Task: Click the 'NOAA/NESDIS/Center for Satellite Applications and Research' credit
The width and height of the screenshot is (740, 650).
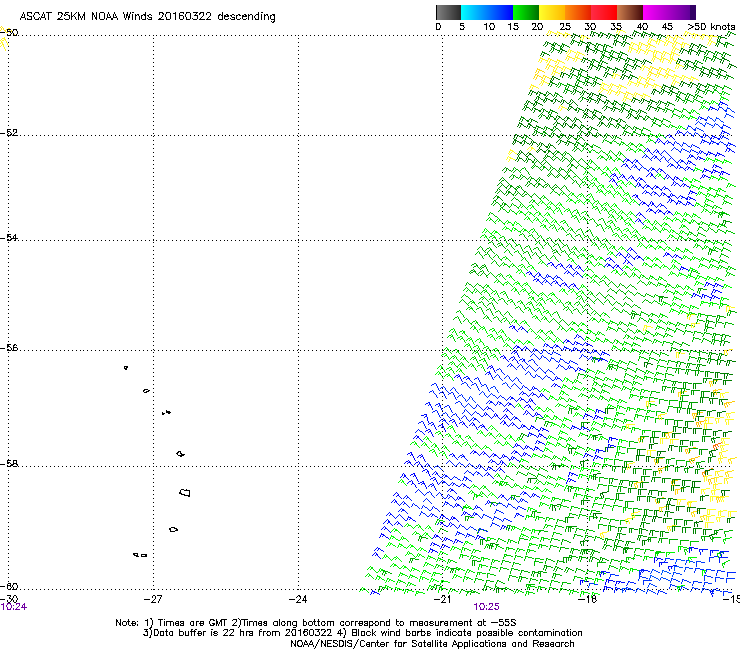Action: tap(432, 644)
